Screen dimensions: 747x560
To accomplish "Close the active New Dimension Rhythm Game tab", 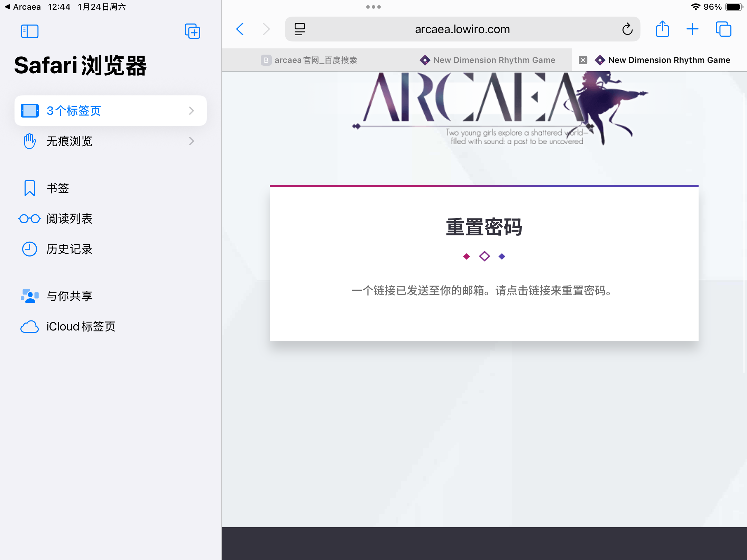I will 583,60.
